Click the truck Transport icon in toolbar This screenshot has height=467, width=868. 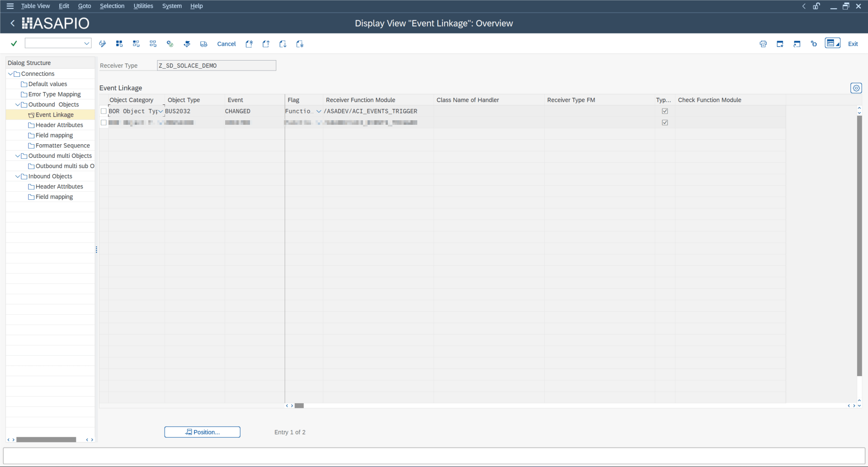(204, 44)
